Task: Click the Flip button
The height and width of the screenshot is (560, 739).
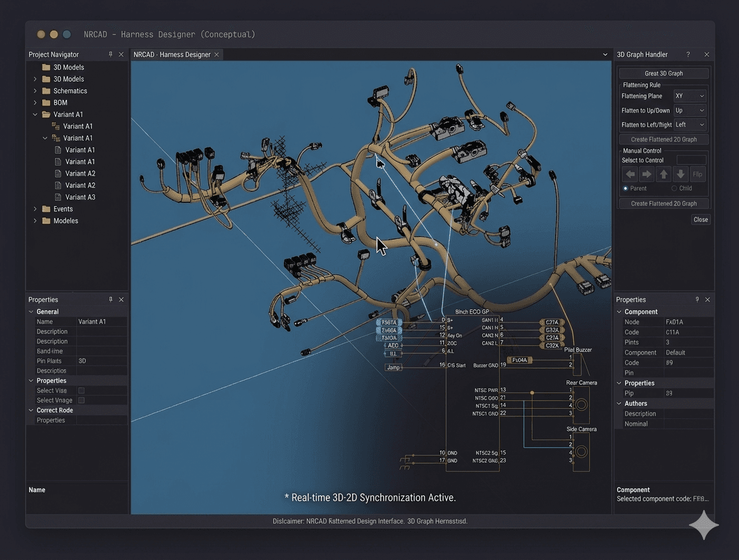Action: tap(698, 174)
